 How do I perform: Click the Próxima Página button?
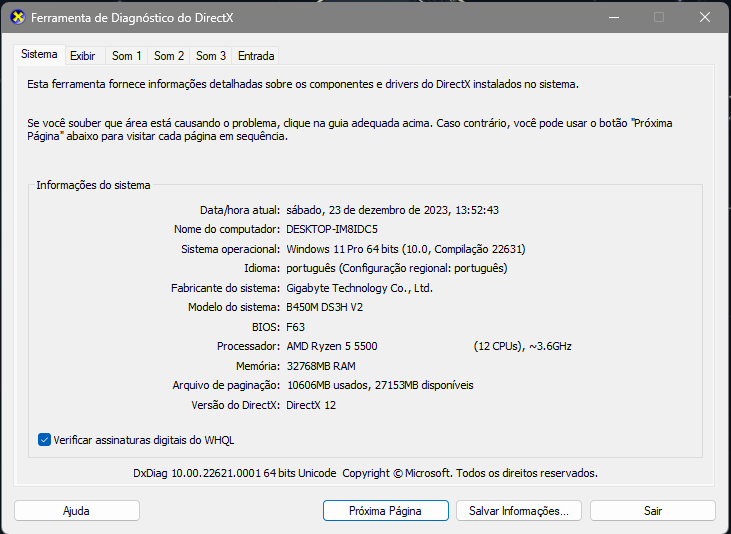[386, 511]
